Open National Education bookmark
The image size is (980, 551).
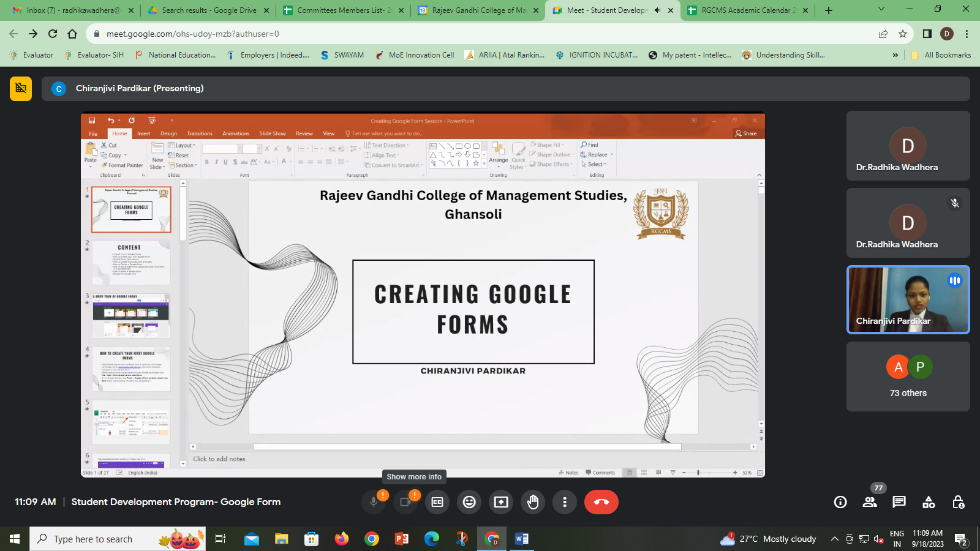click(x=175, y=55)
